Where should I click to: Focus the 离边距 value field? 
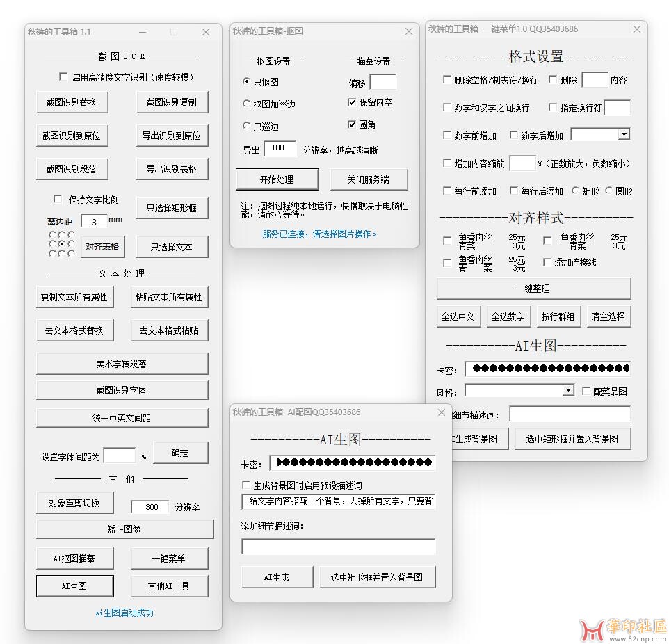point(94,221)
